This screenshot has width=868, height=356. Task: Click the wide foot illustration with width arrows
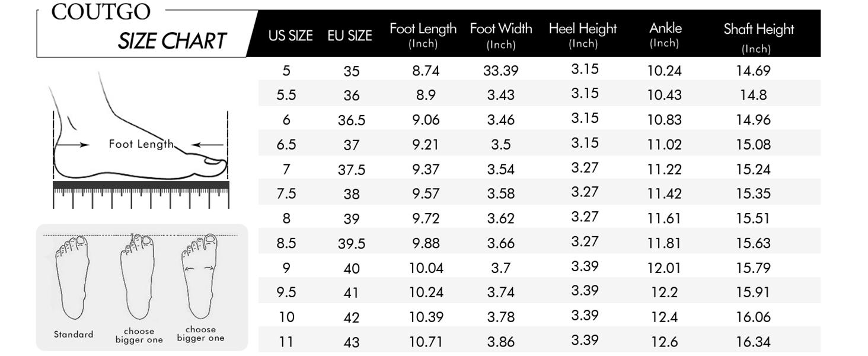click(x=200, y=276)
